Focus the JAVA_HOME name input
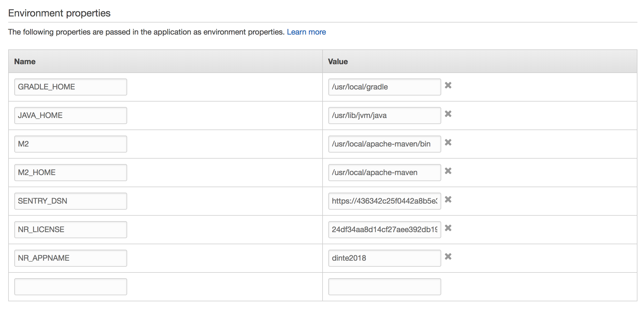The width and height of the screenshot is (644, 315). point(70,116)
